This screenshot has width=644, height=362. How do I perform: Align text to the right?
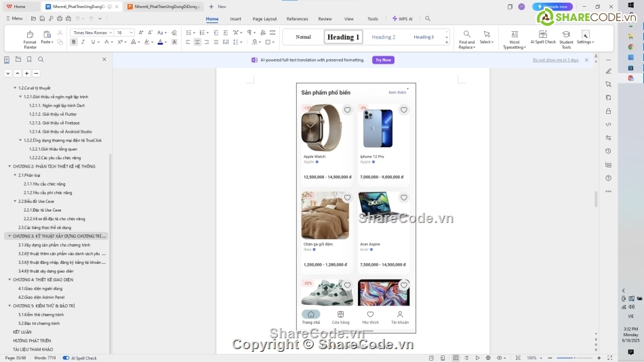pyautogui.click(x=207, y=42)
